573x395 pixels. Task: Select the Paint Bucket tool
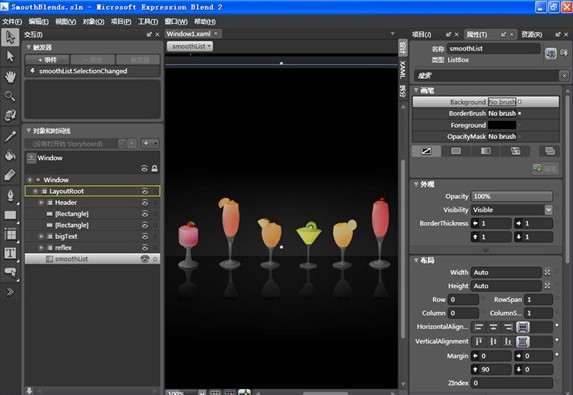coord(10,155)
